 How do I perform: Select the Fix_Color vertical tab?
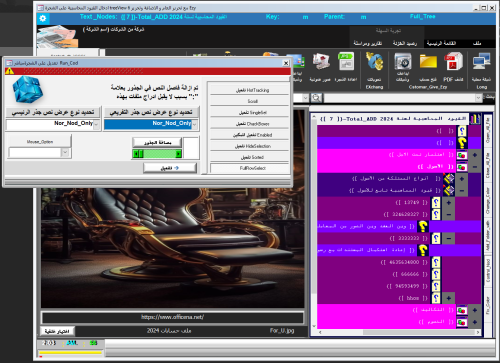(488, 306)
